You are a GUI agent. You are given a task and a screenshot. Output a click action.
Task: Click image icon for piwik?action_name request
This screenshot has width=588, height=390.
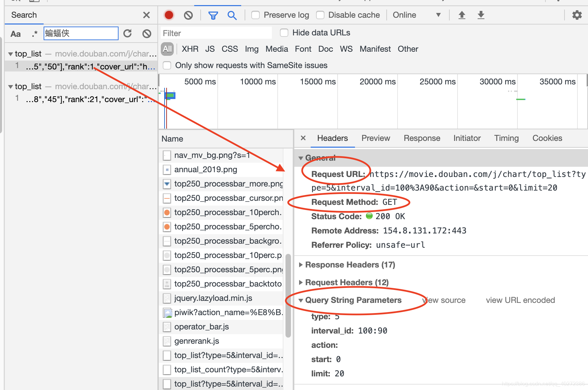point(167,313)
